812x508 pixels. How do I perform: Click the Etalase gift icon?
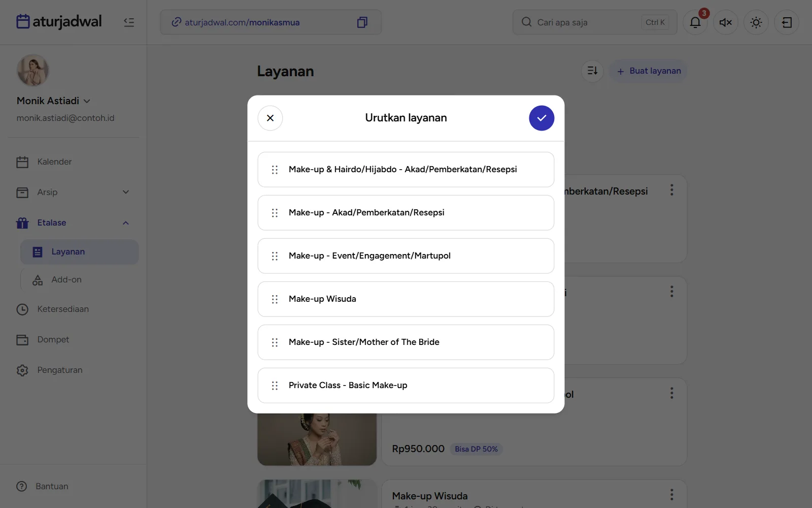point(22,223)
